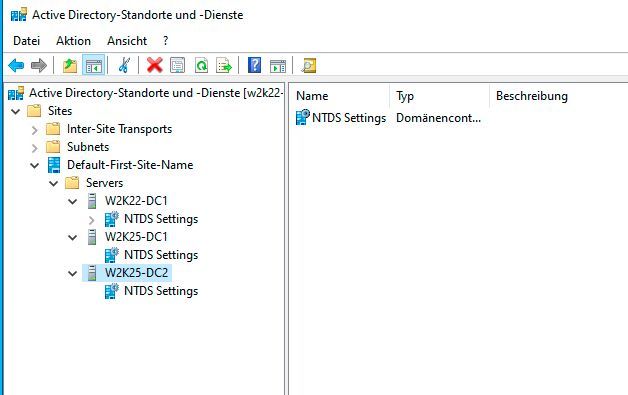Select NTDS Settings text under W2K25-DC1
The height and width of the screenshot is (395, 628).
click(161, 255)
